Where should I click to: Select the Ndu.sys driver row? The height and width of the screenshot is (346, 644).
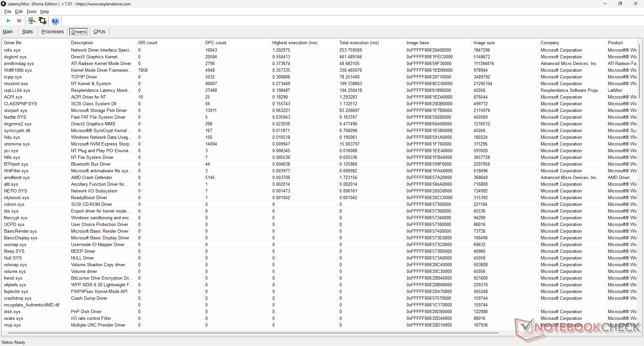click(x=319, y=137)
